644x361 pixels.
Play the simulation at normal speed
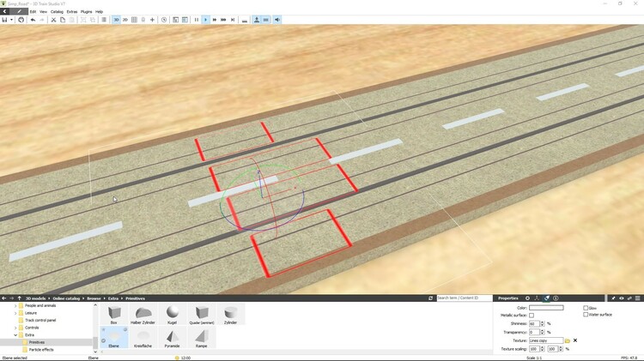[x=206, y=20]
